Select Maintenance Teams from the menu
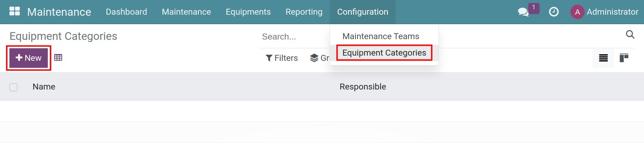Viewport: 644px width, 143px height. click(x=381, y=36)
